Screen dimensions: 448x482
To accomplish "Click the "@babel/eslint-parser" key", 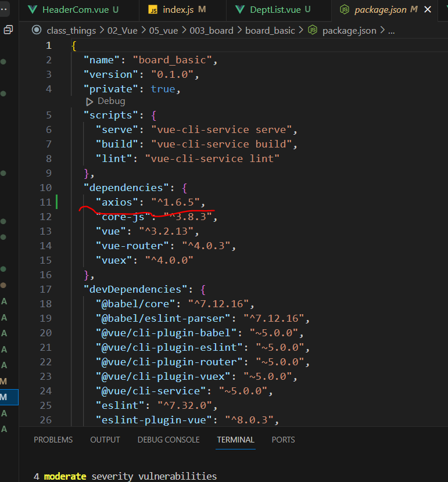I will (163, 318).
